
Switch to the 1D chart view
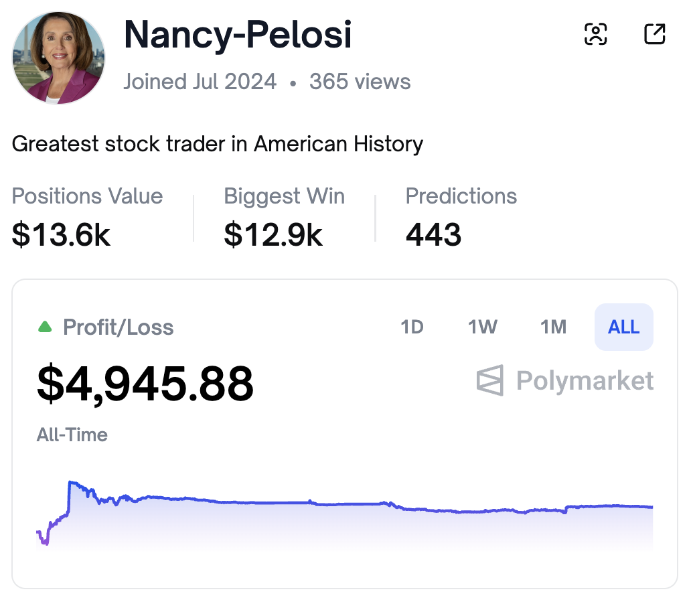pos(412,327)
